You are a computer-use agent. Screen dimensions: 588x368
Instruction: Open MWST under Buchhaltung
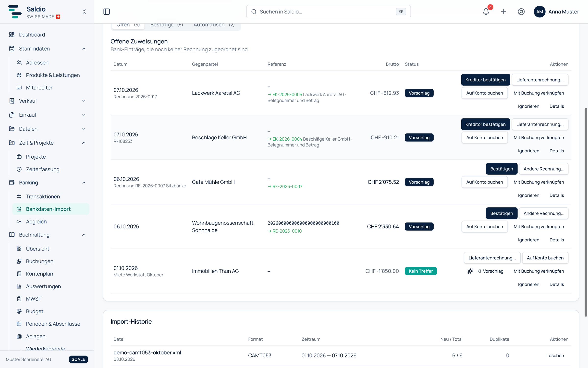(x=50, y=299)
